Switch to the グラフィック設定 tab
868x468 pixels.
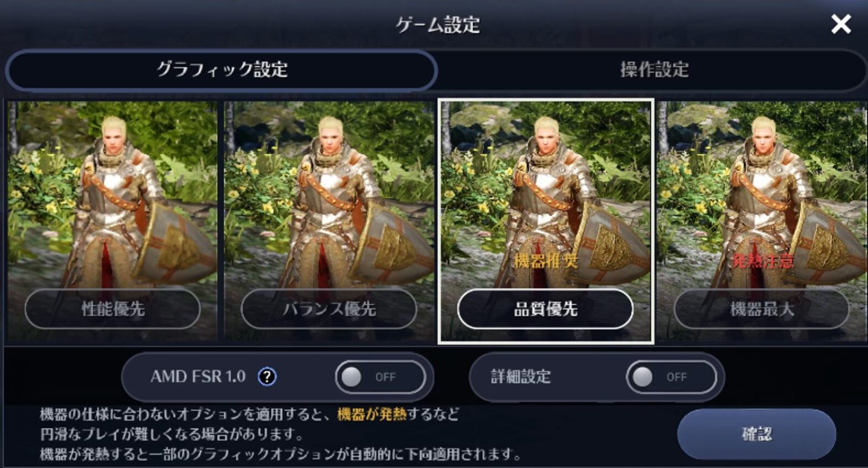[222, 70]
